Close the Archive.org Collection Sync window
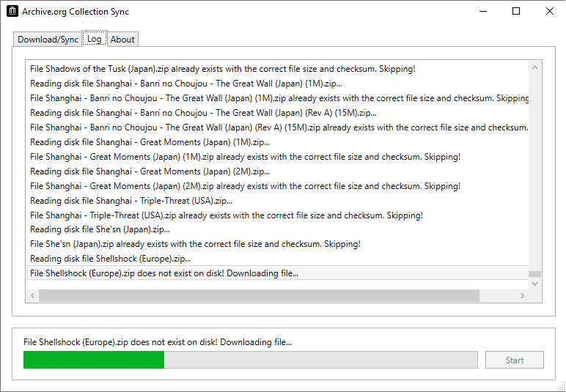The image size is (566, 392). pyautogui.click(x=549, y=11)
